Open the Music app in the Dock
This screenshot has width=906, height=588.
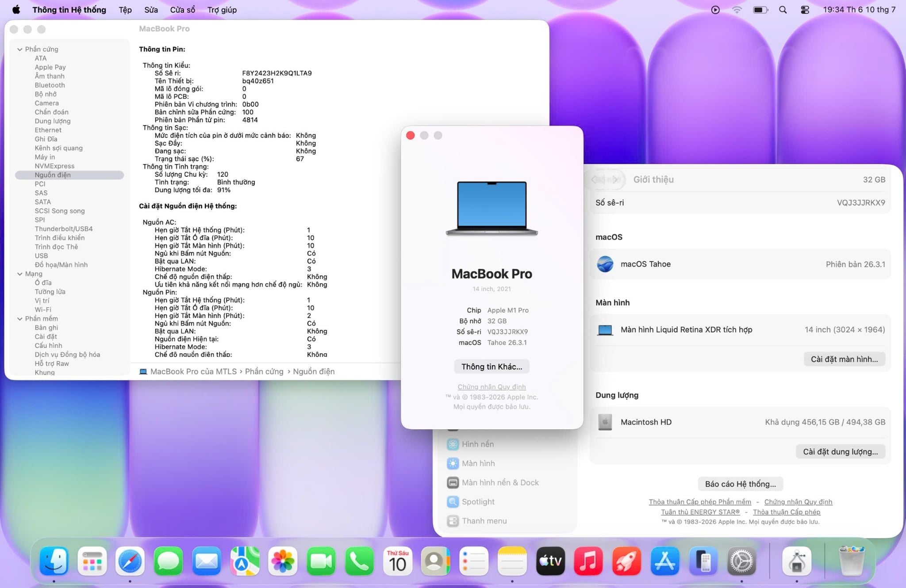tap(588, 561)
